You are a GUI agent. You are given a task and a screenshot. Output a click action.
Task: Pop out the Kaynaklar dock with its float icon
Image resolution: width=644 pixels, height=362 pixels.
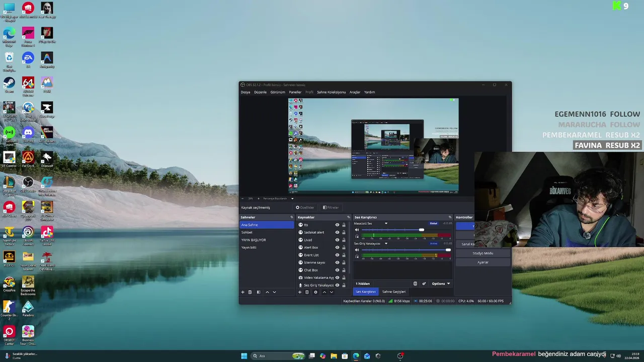pos(349,217)
